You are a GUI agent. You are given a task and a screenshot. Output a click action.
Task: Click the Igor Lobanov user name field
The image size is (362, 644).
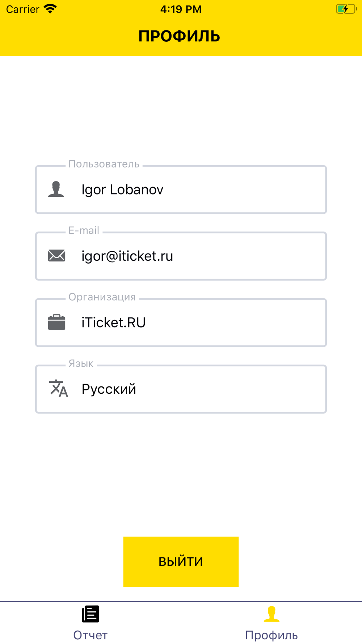(181, 190)
